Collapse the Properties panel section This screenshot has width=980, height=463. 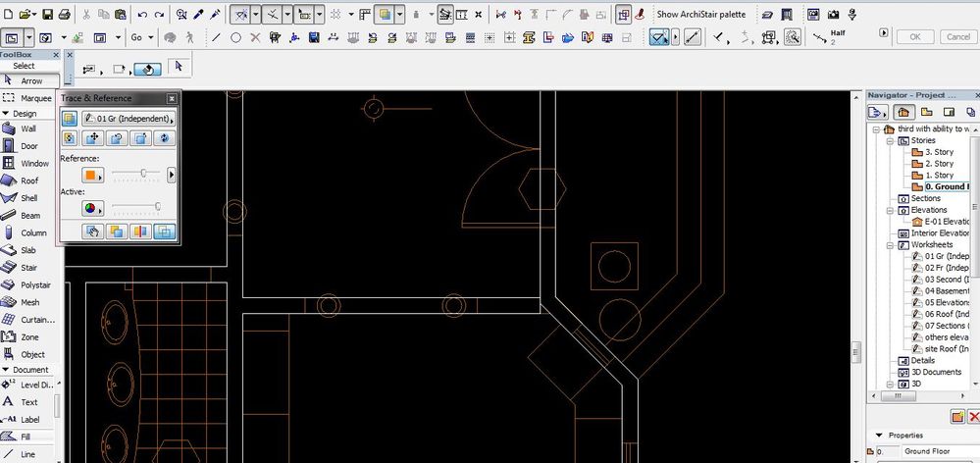879,435
